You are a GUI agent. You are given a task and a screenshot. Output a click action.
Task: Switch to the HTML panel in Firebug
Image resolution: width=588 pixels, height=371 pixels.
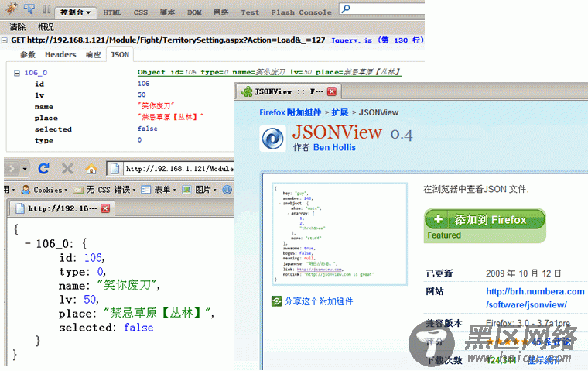tap(112, 12)
